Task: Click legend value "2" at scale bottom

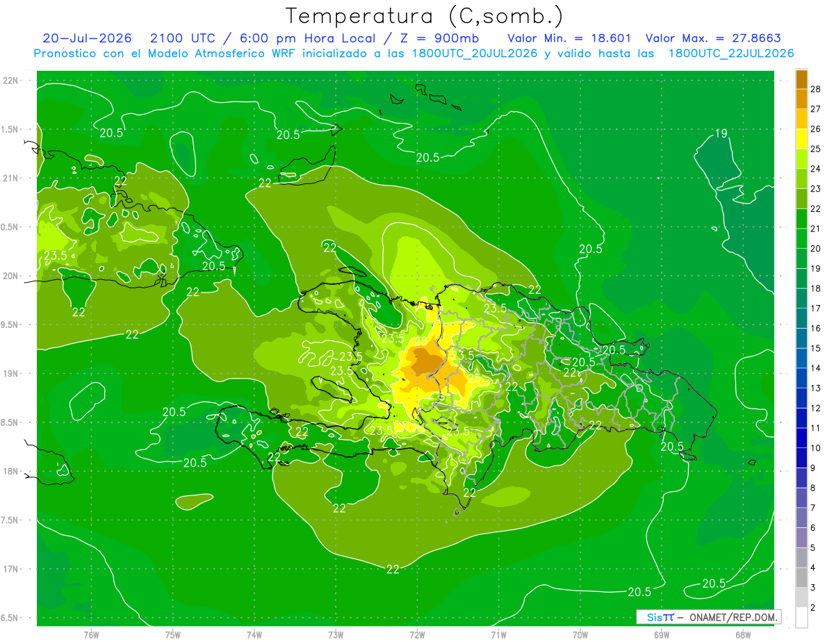Action: [814, 608]
